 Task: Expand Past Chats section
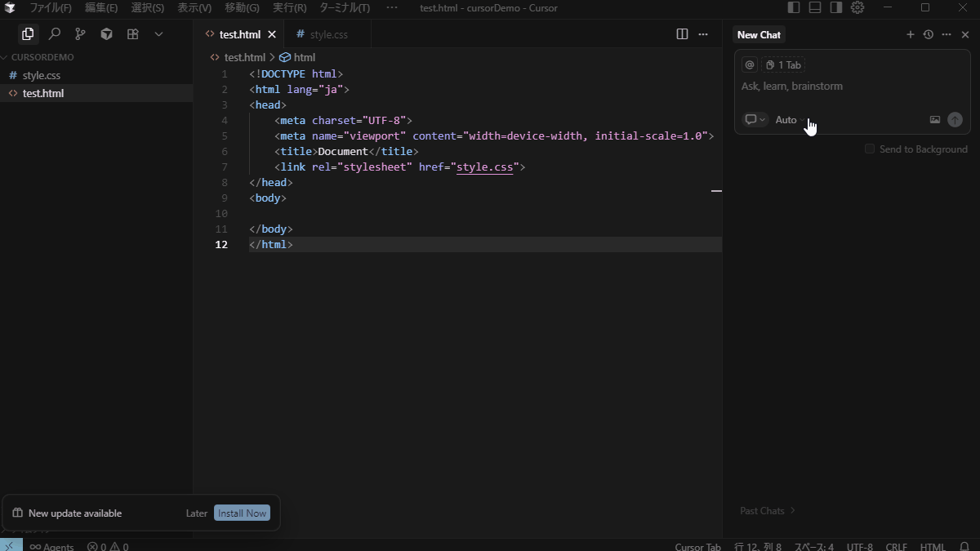768,510
